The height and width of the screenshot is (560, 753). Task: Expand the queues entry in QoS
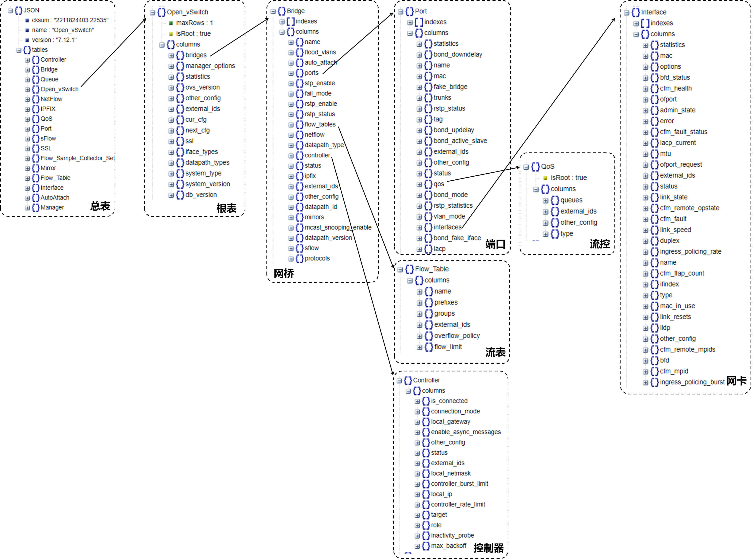(545, 200)
